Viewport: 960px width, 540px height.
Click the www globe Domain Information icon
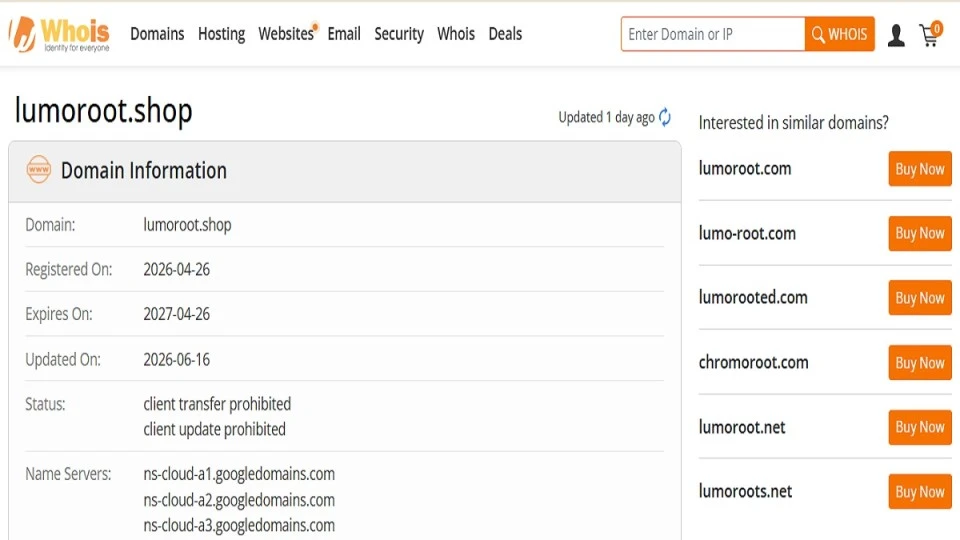point(39,170)
